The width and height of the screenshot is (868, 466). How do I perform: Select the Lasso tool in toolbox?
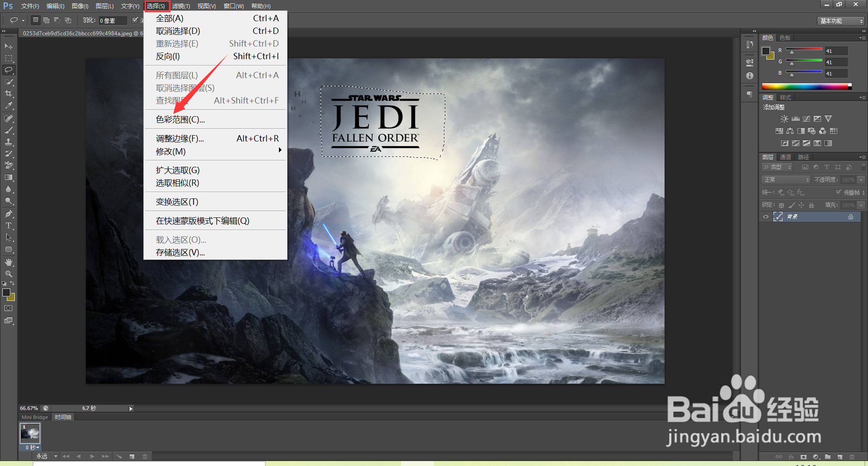(x=9, y=70)
